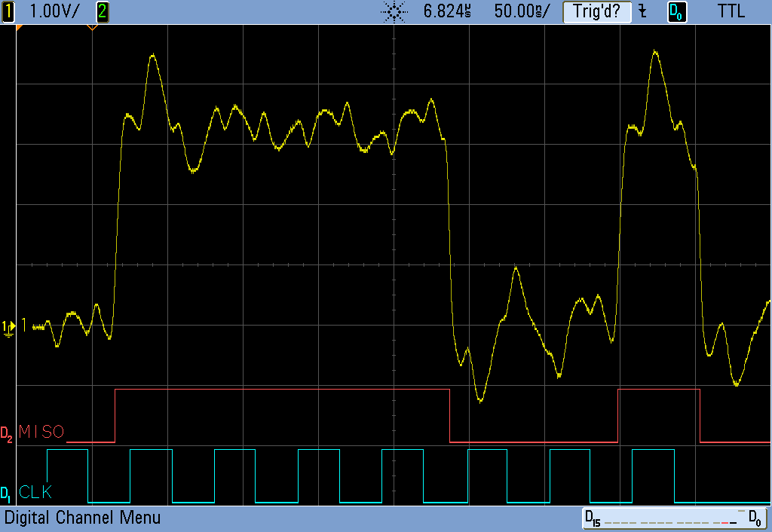Click the orange trigger time marker at top
This screenshot has width=772, height=532.
92,28
